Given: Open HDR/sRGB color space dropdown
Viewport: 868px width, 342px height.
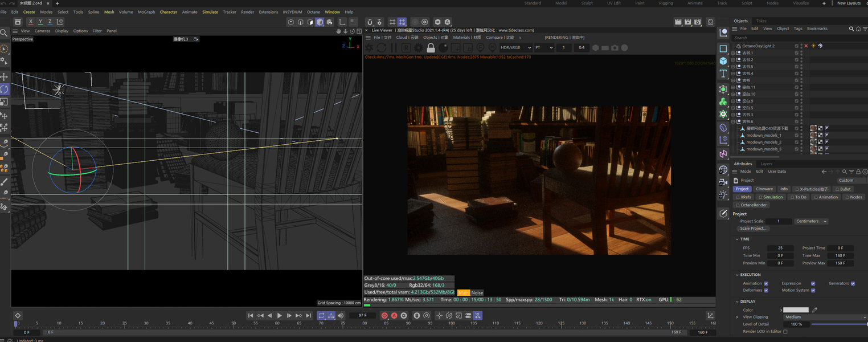Looking at the screenshot, I should [x=515, y=48].
